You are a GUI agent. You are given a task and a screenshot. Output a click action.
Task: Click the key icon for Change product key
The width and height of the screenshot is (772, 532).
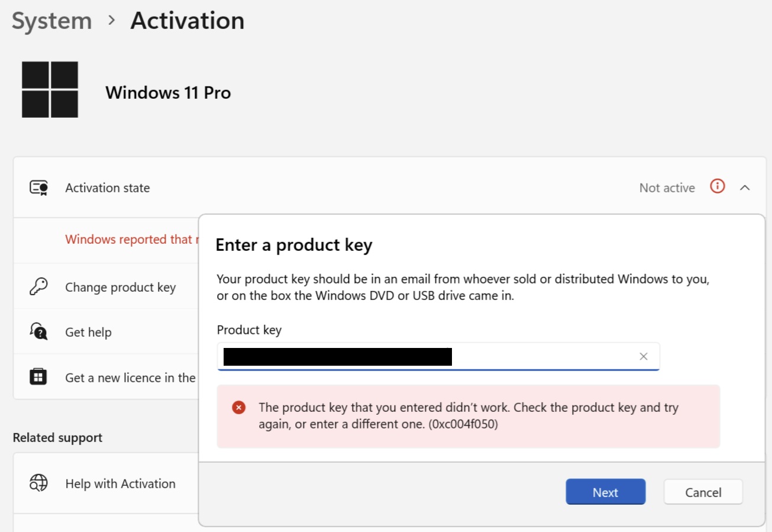pyautogui.click(x=38, y=287)
